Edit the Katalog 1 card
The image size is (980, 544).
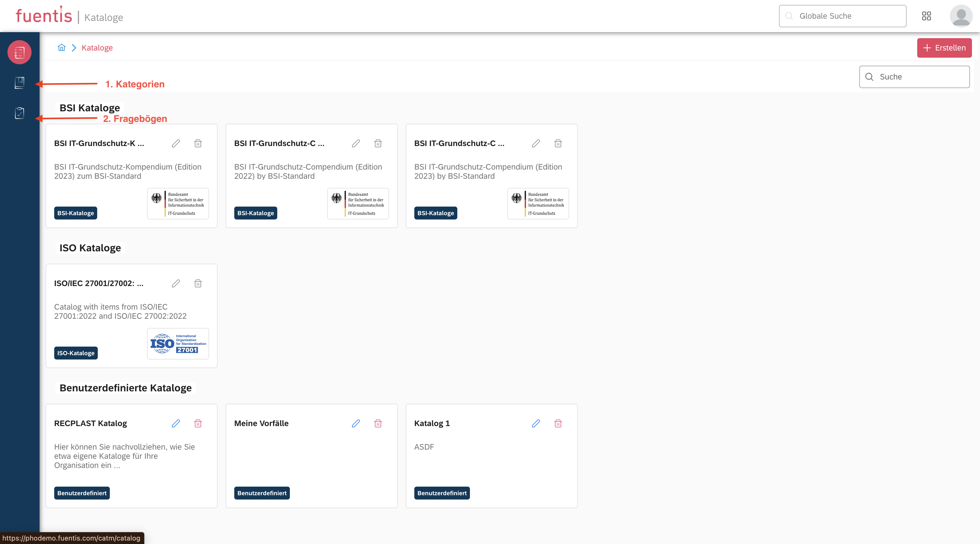536,423
